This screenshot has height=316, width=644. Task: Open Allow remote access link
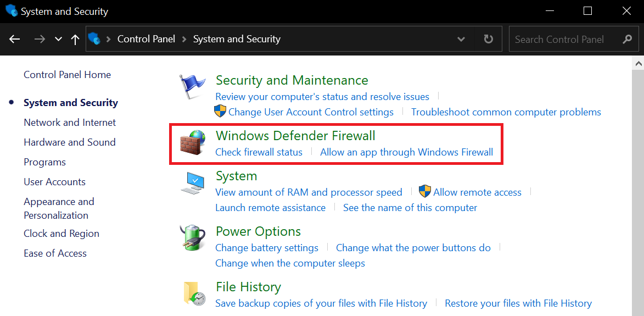[x=477, y=192]
